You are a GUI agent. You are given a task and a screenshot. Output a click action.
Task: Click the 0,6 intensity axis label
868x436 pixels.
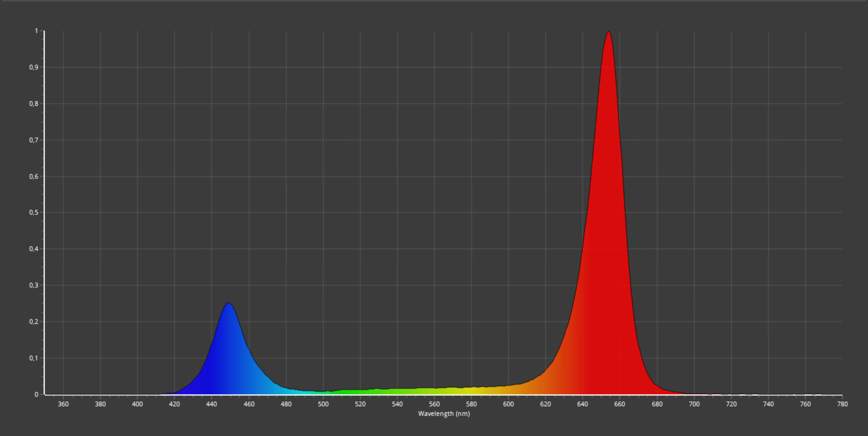(33, 176)
